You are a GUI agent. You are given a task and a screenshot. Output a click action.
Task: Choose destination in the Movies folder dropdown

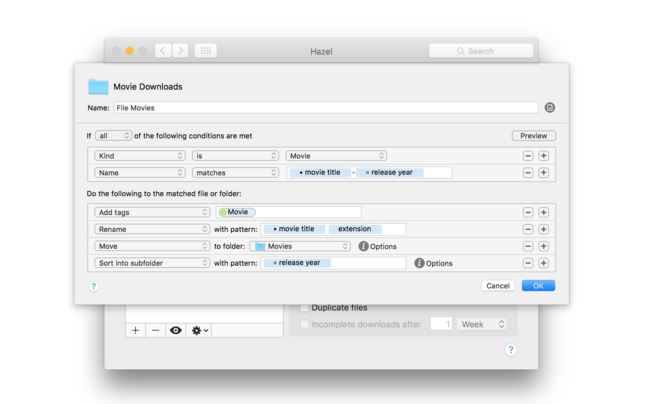pyautogui.click(x=300, y=246)
